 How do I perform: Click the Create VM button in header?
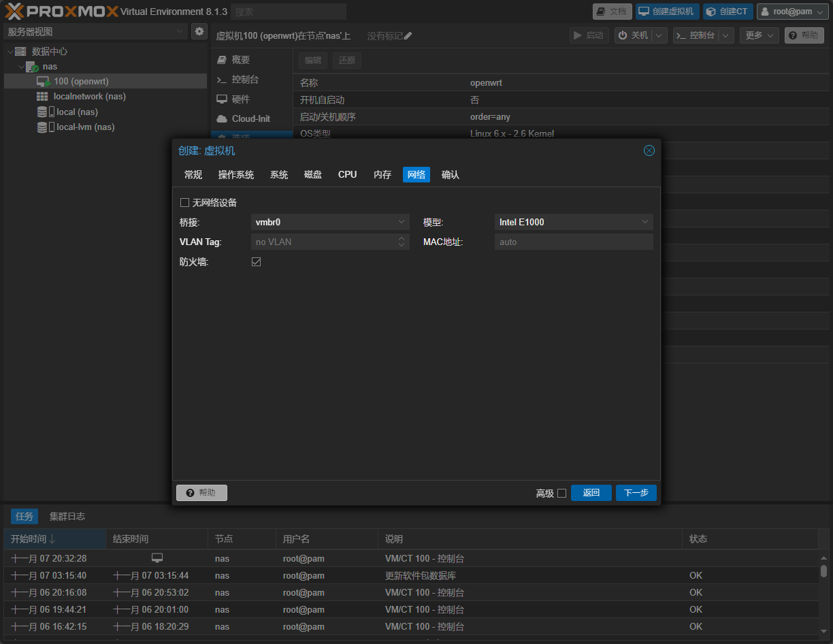click(667, 12)
